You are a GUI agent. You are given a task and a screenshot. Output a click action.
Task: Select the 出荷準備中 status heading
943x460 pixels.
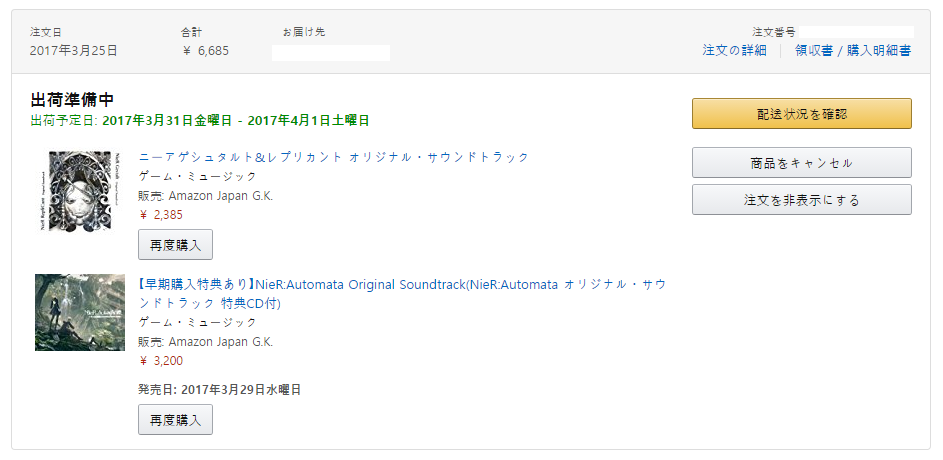tap(72, 99)
